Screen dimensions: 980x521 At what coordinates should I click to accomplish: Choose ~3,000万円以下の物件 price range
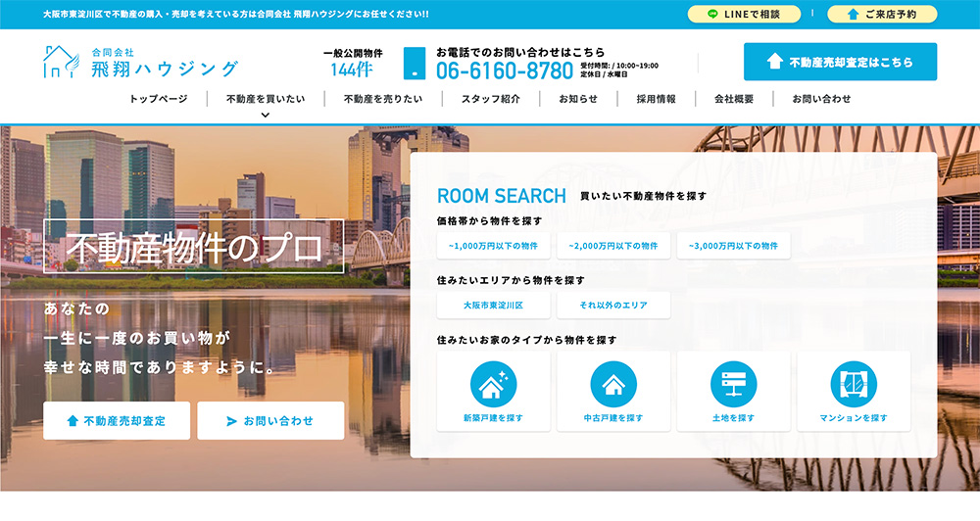coord(733,246)
